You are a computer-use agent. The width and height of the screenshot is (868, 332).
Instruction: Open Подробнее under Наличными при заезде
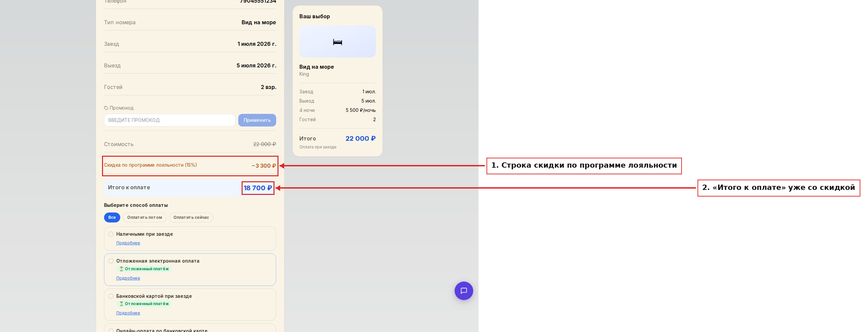pos(128,243)
